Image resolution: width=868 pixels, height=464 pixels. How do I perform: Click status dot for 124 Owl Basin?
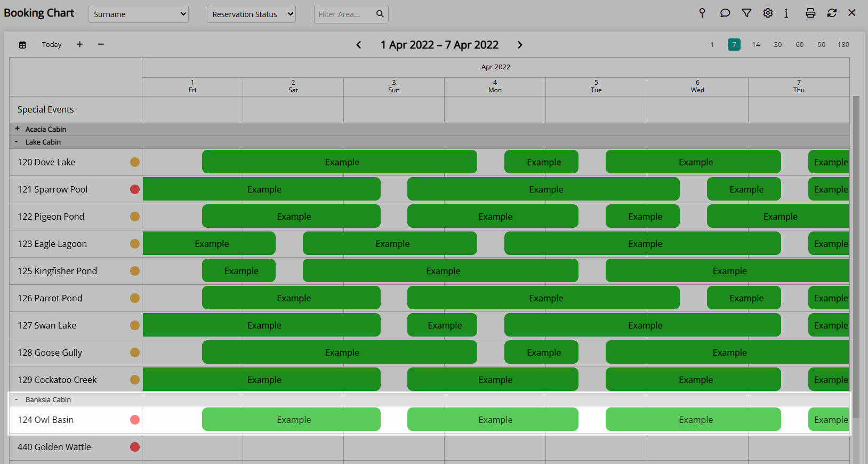pyautogui.click(x=135, y=420)
